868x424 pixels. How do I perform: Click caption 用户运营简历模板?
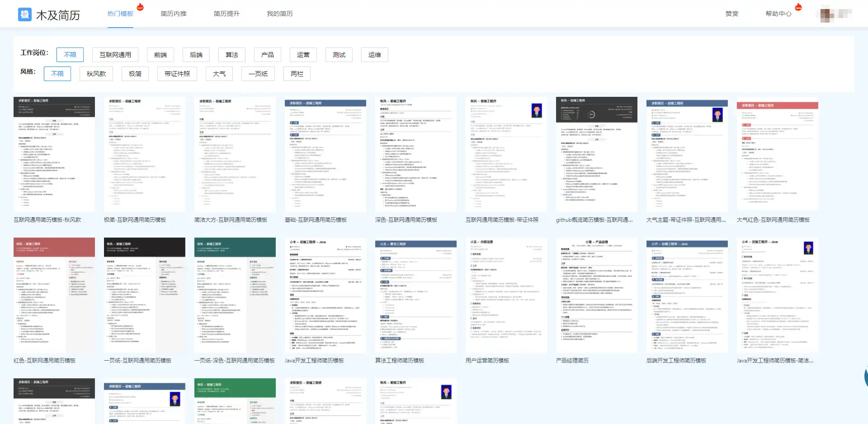tap(488, 361)
